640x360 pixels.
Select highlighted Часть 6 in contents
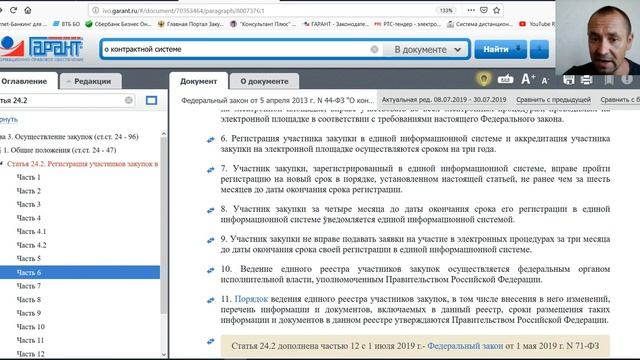[80, 272]
